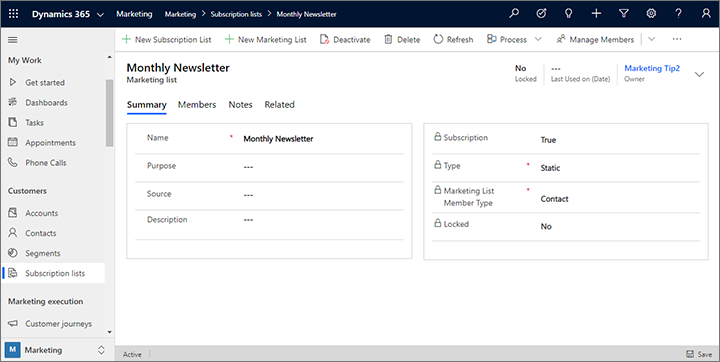
Task: Click the Monthly Newsletter breadcrumb text
Action: point(306,14)
